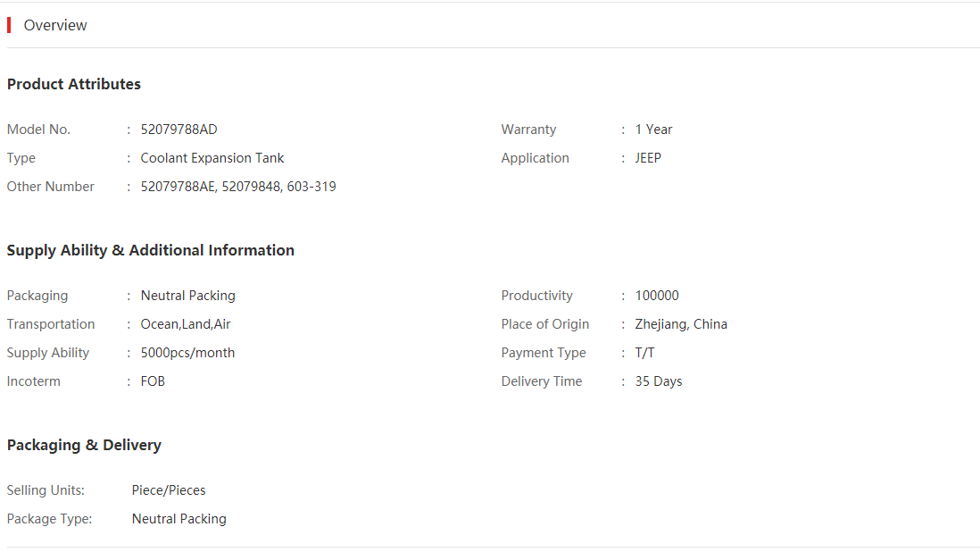Click the Other Number values text
The height and width of the screenshot is (552, 980).
238,187
